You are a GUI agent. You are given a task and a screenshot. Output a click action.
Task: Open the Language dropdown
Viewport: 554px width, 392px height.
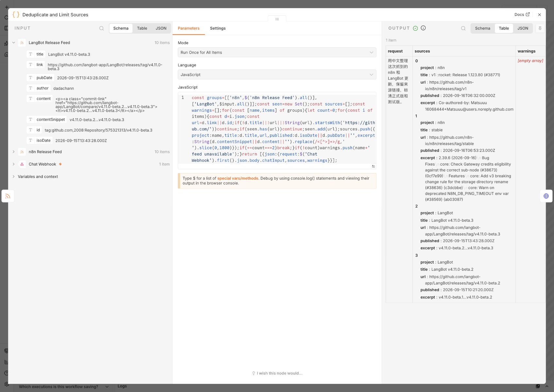[x=277, y=75]
